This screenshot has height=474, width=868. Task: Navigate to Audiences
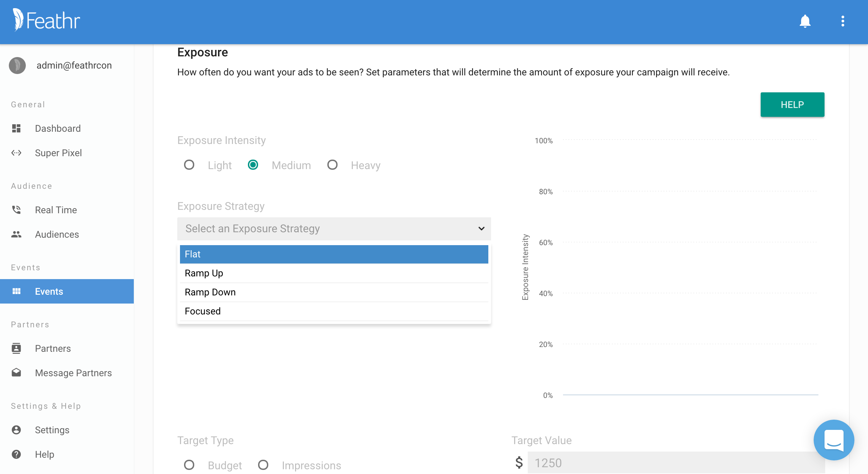[67, 234]
